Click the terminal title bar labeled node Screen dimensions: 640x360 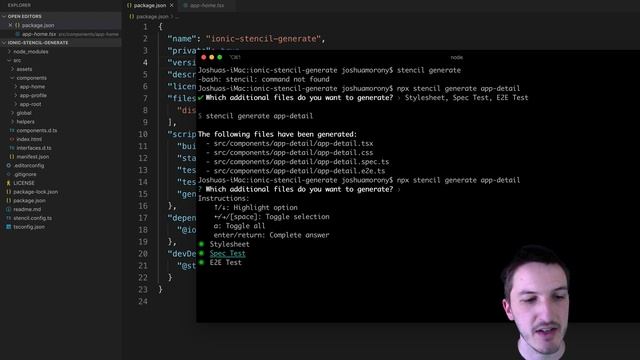click(x=456, y=58)
